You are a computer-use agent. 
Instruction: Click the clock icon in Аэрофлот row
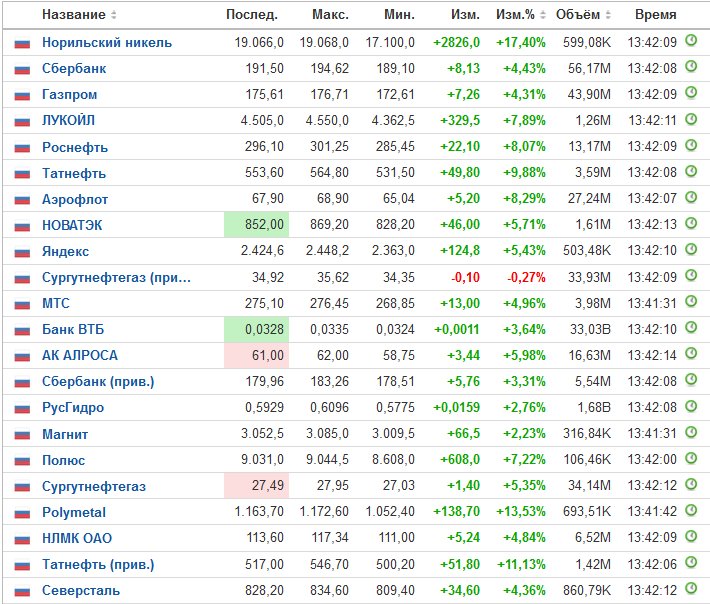tap(691, 197)
